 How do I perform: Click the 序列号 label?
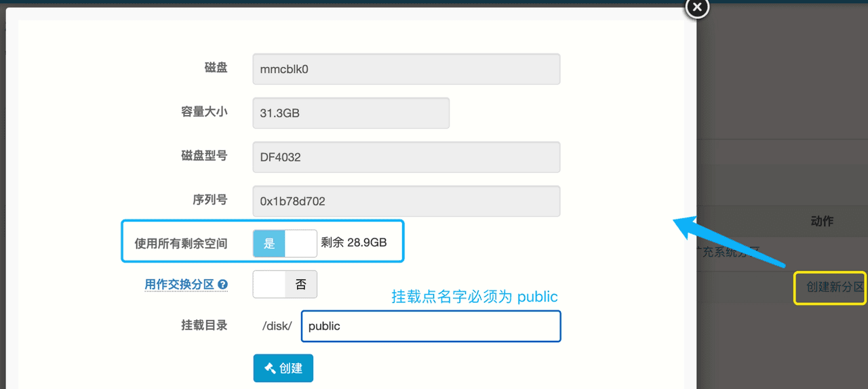pos(210,200)
